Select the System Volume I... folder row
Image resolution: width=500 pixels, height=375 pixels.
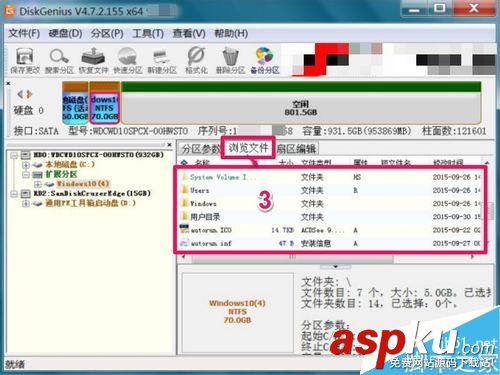point(330,177)
